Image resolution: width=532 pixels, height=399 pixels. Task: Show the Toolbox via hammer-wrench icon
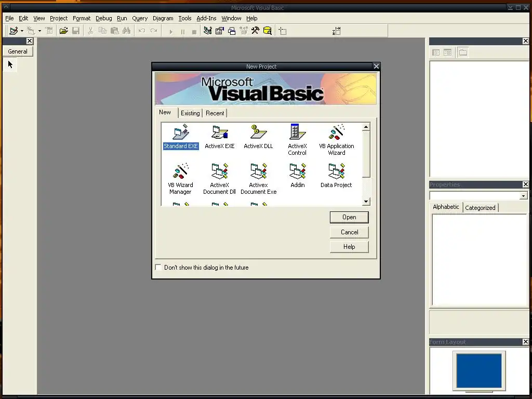click(256, 31)
